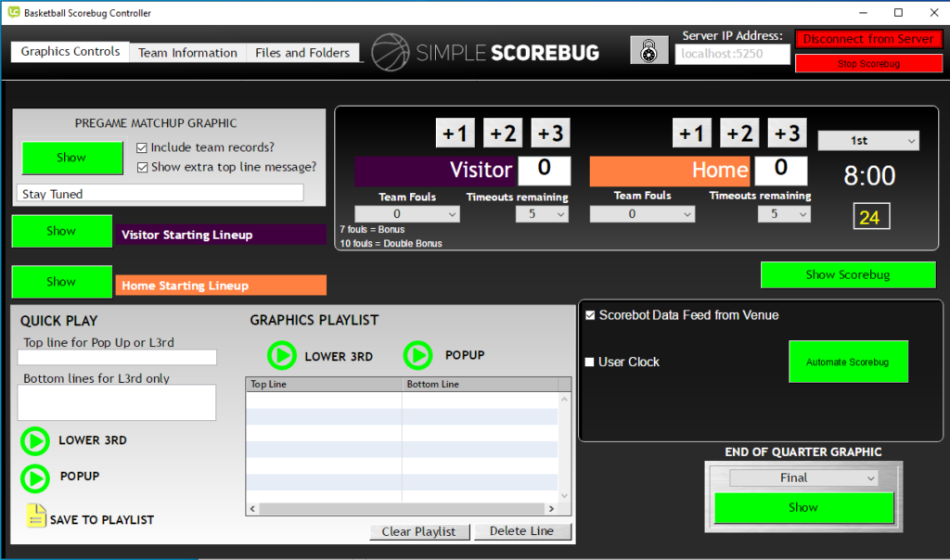Switch to Graphics Controls tab
The width and height of the screenshot is (950, 560).
coord(71,52)
